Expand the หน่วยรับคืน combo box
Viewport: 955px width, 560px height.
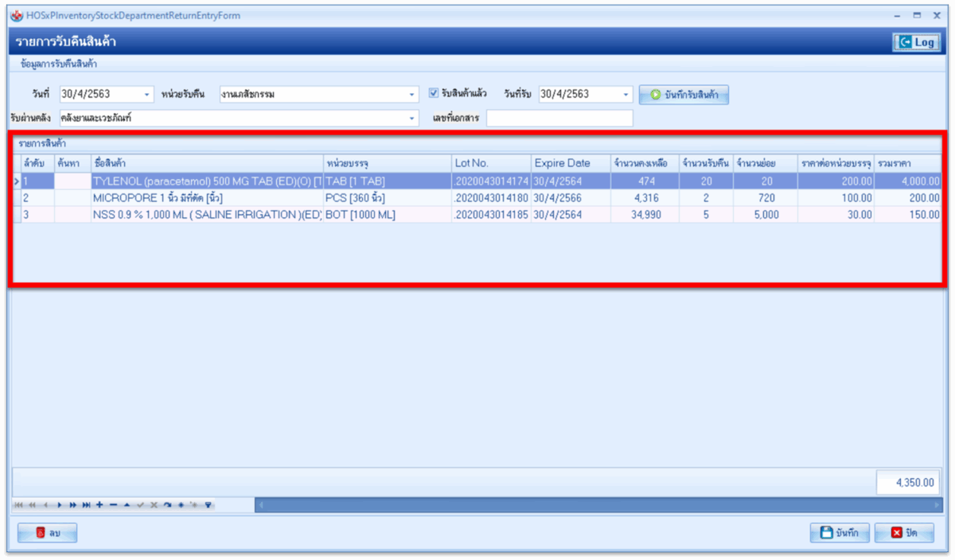(x=411, y=95)
